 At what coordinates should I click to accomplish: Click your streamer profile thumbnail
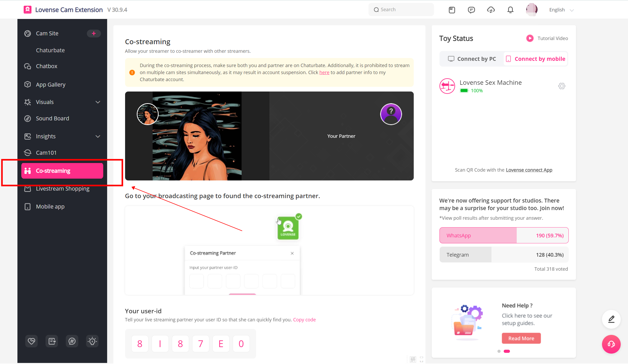pyautogui.click(x=148, y=114)
